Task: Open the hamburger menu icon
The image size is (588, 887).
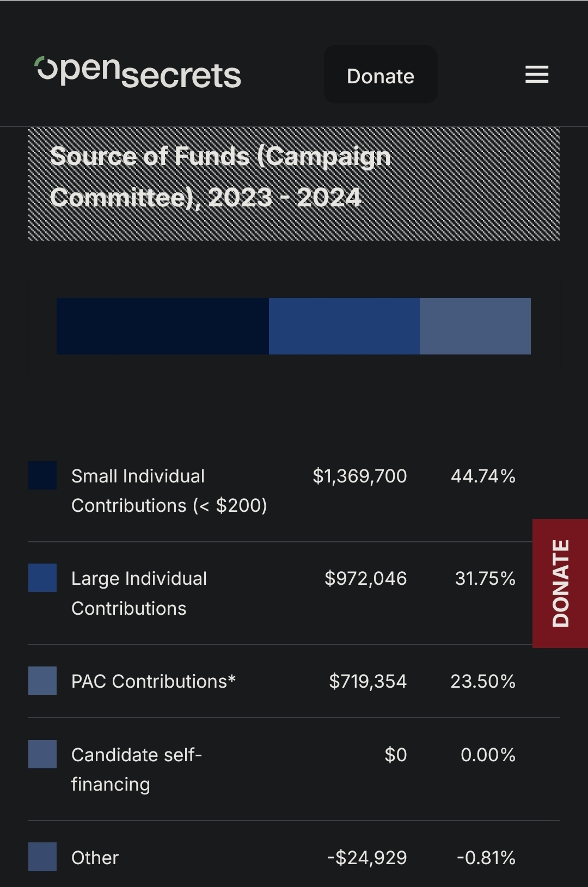Action: [536, 75]
